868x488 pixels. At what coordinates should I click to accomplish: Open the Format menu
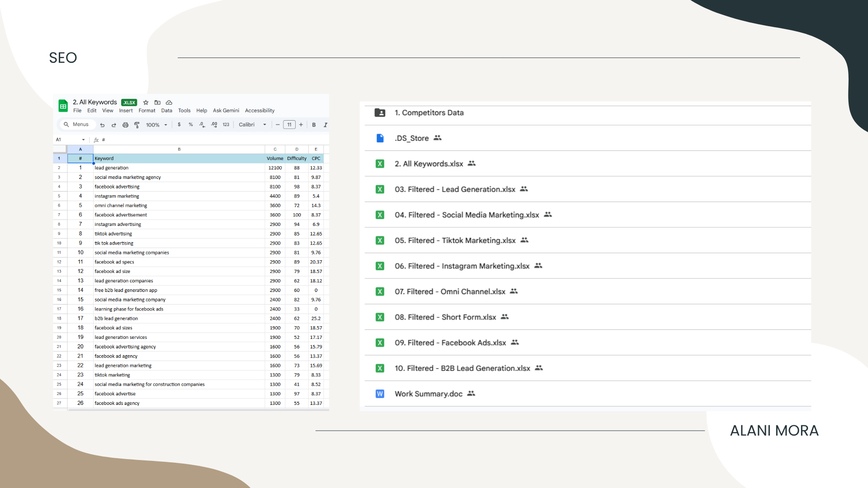tap(146, 111)
